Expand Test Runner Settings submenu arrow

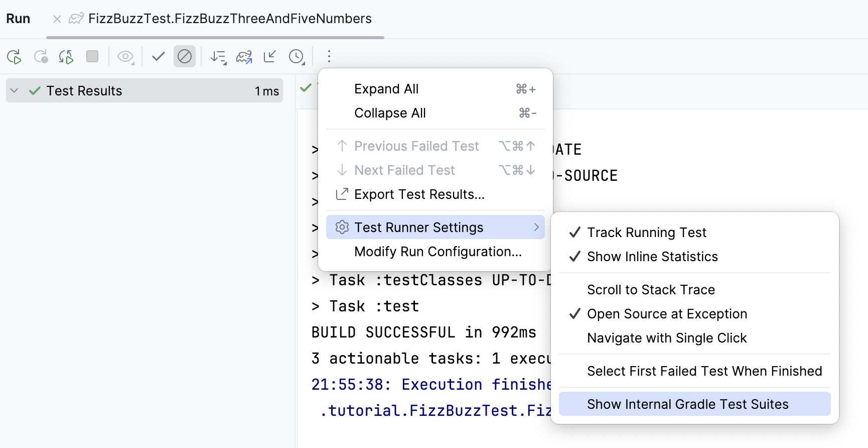click(x=536, y=228)
